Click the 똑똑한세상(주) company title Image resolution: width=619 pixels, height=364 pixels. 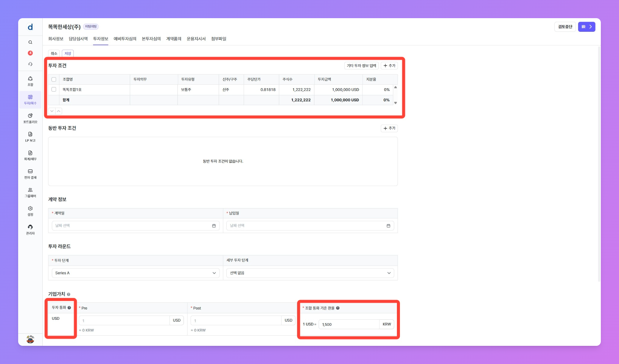64,27
